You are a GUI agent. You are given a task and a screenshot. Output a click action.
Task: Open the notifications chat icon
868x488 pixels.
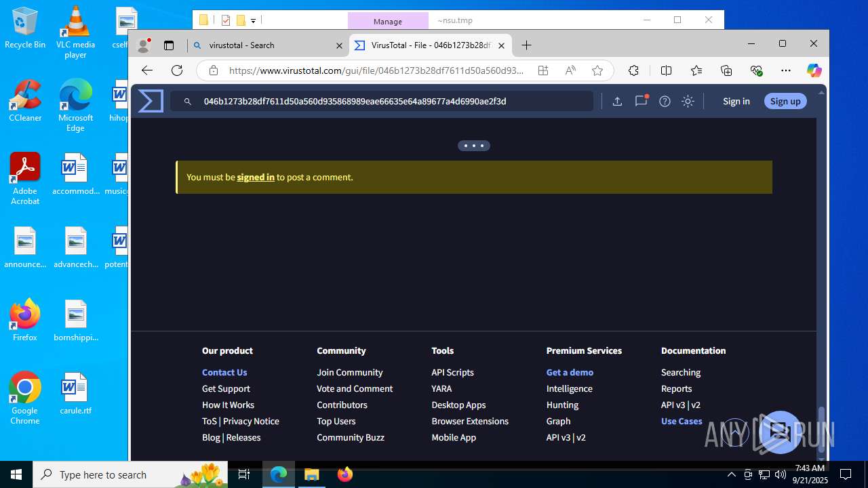click(x=641, y=101)
